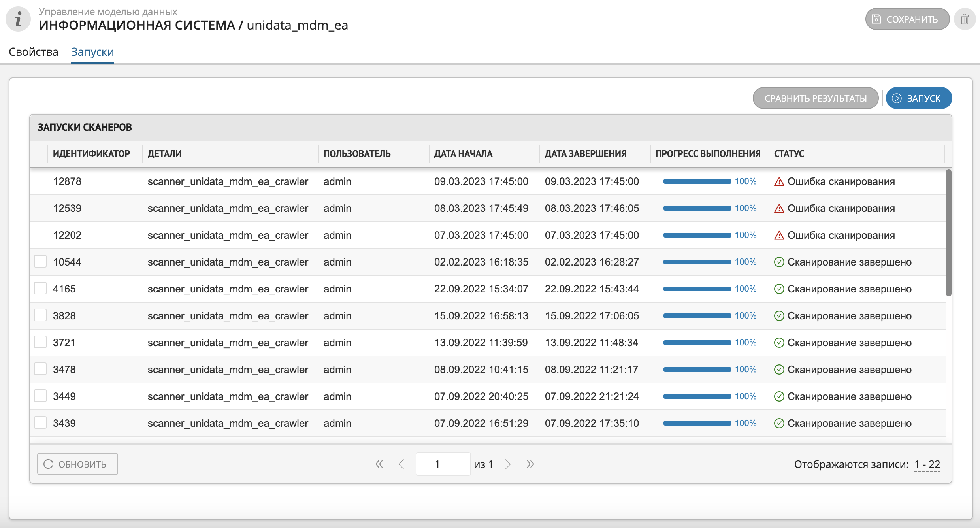
Task: Click start date 08.03.2023 17:45:49
Action: pyautogui.click(x=481, y=208)
